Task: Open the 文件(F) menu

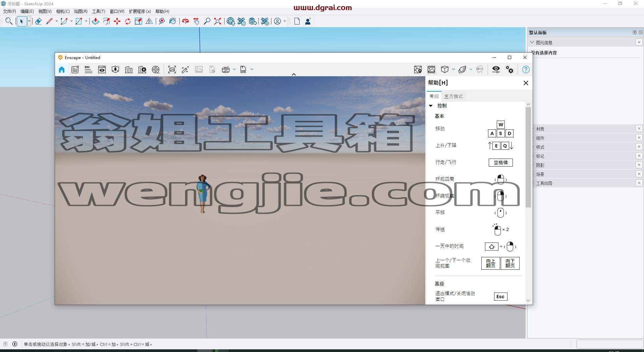Action: (10, 11)
